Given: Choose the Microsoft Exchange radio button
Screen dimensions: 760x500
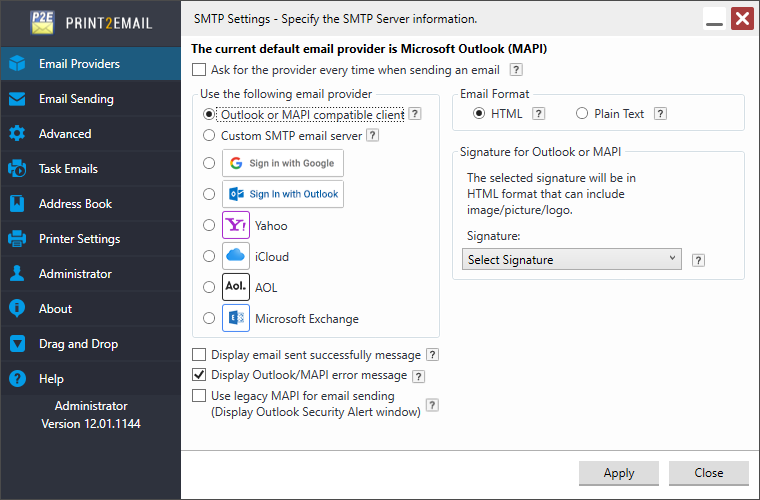Looking at the screenshot, I should [x=209, y=318].
